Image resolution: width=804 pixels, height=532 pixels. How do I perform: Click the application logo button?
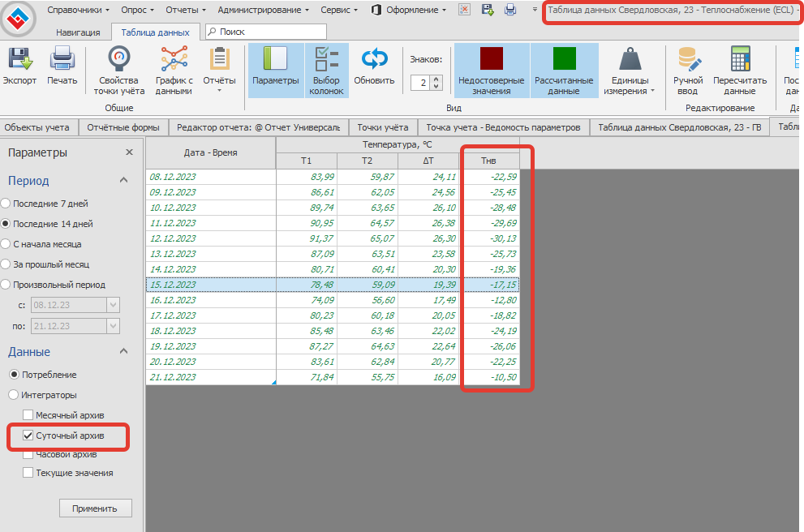coord(18,19)
